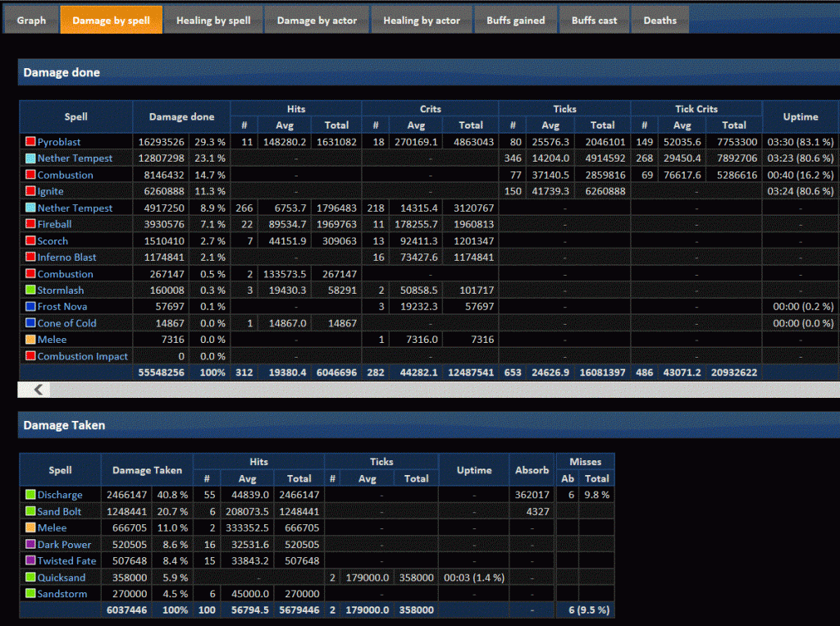Image resolution: width=840 pixels, height=626 pixels.
Task: Click the Damage Taken column header
Action: pos(147,470)
